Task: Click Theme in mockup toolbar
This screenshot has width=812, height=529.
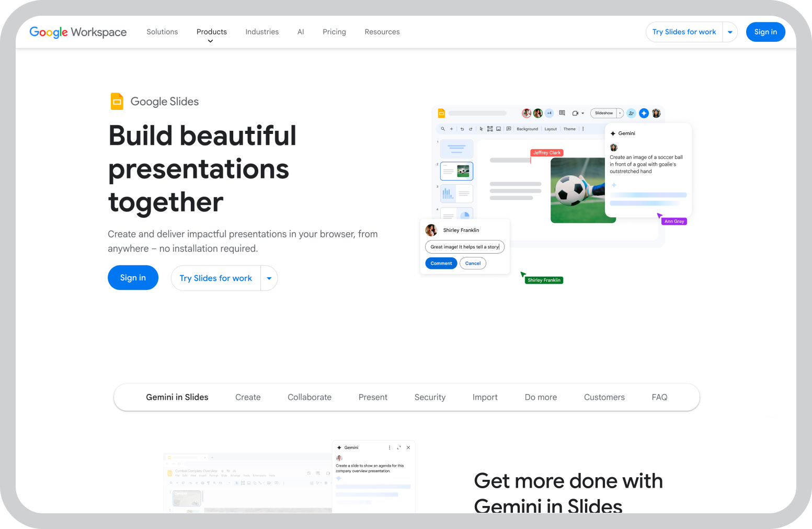Action: point(569,129)
